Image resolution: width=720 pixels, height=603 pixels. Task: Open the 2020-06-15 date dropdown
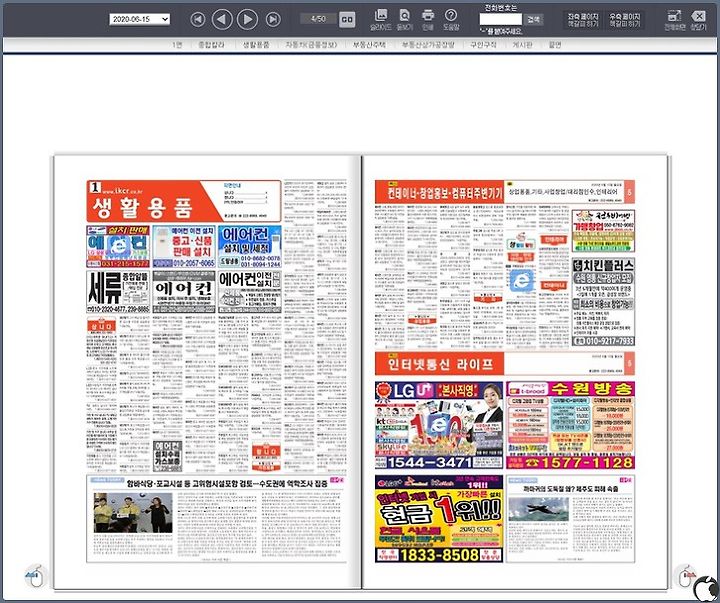pos(140,19)
